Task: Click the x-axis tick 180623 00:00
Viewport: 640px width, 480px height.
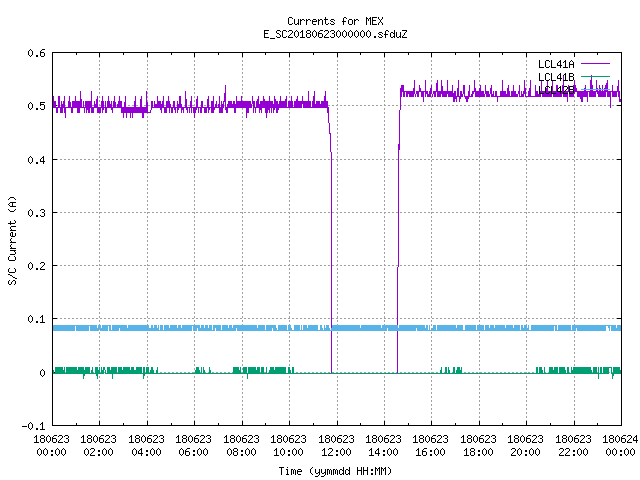Action: coord(51,446)
